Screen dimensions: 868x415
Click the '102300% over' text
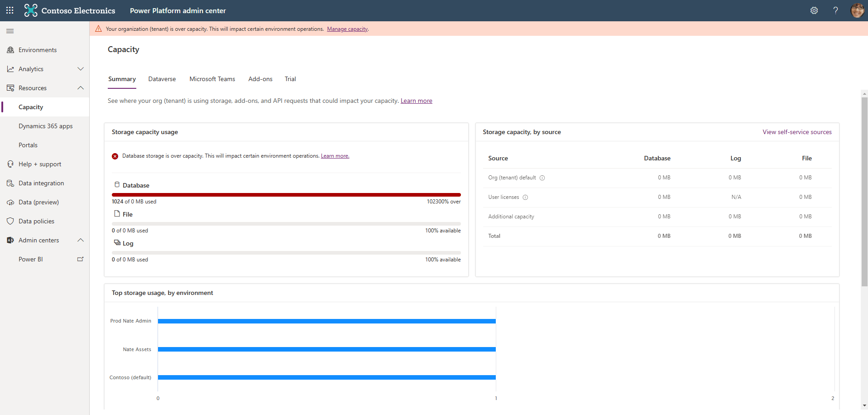tap(444, 202)
